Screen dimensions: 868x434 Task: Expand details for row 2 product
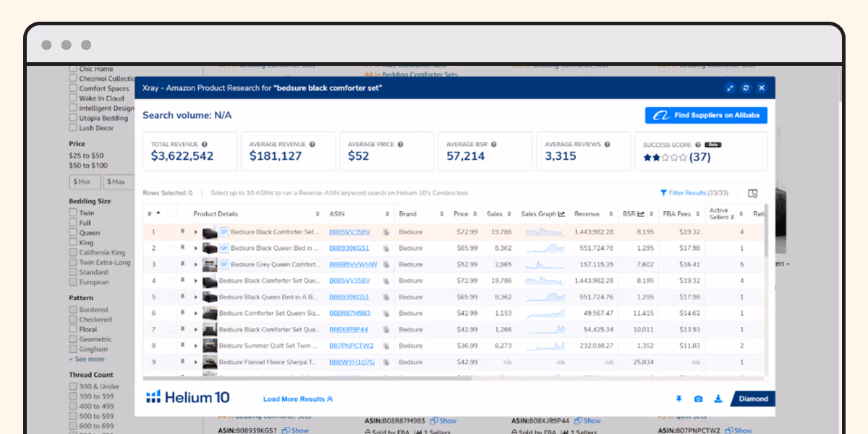click(x=195, y=248)
